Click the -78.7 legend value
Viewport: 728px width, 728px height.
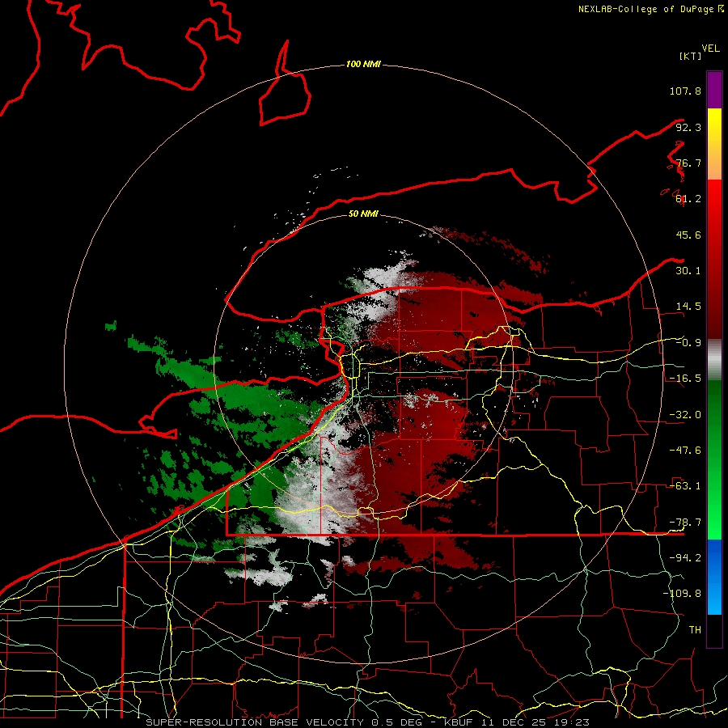685,523
